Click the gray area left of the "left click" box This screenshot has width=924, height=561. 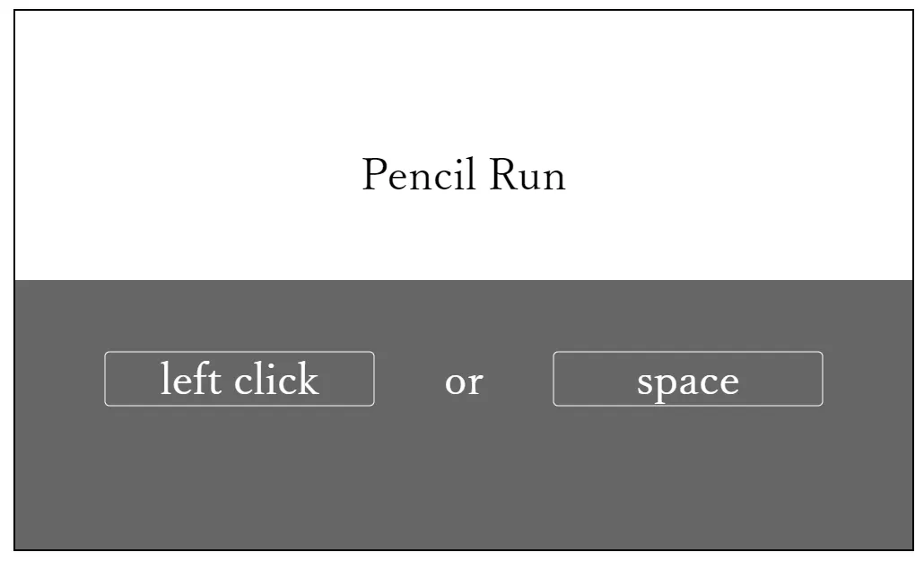[x=59, y=379]
